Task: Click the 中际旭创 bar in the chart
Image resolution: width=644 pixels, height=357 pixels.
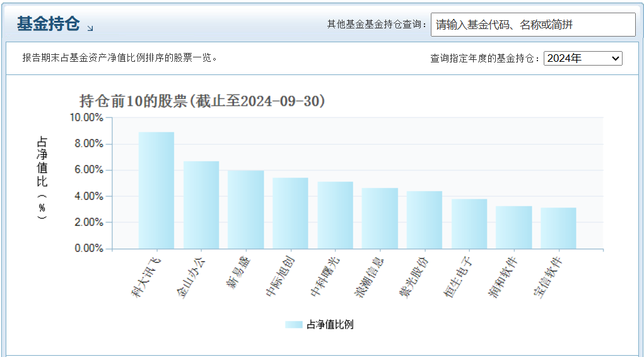Action: tap(290, 214)
